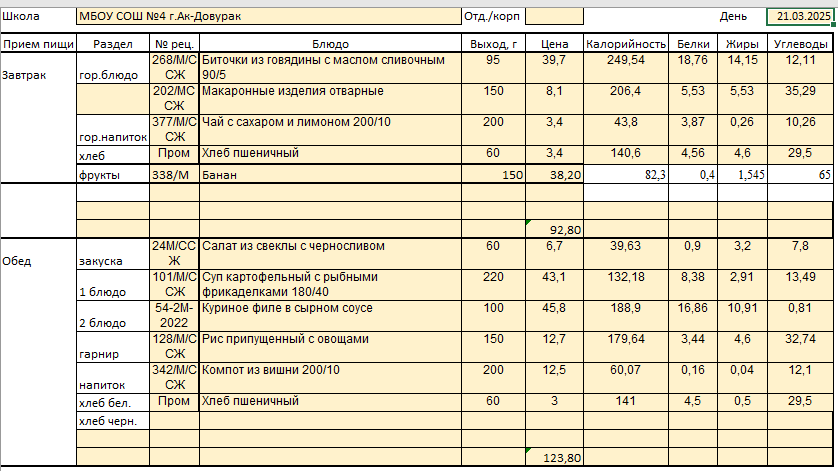Select the breakfast total price 92,80
Viewport: 838px width, 471px height.
[x=554, y=229]
